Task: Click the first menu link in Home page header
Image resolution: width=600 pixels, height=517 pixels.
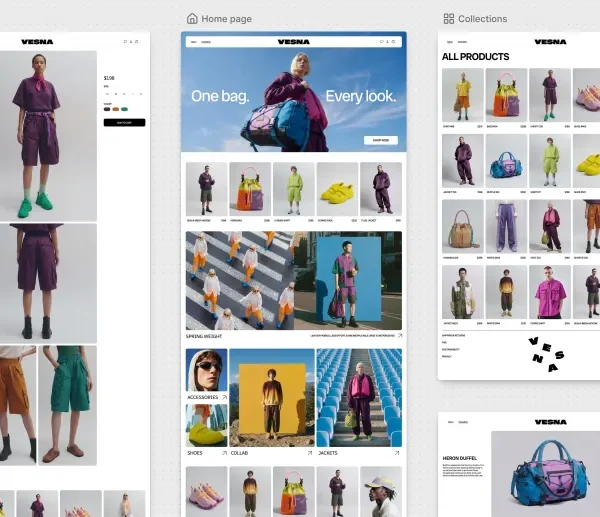Action: pyautogui.click(x=194, y=42)
